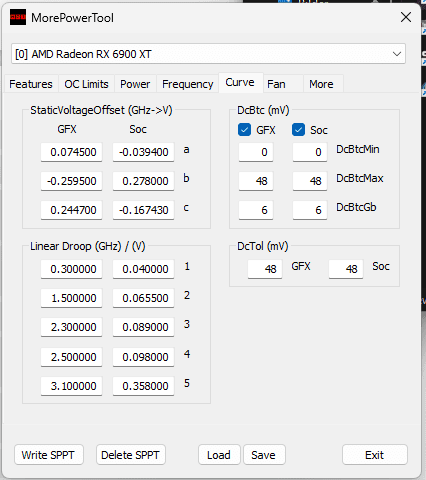Click the GFX DcBtcGb field

tap(256, 210)
